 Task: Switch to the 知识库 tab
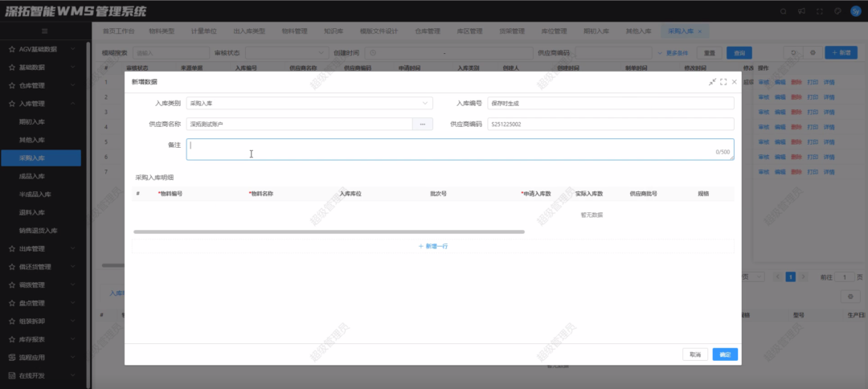click(x=334, y=31)
